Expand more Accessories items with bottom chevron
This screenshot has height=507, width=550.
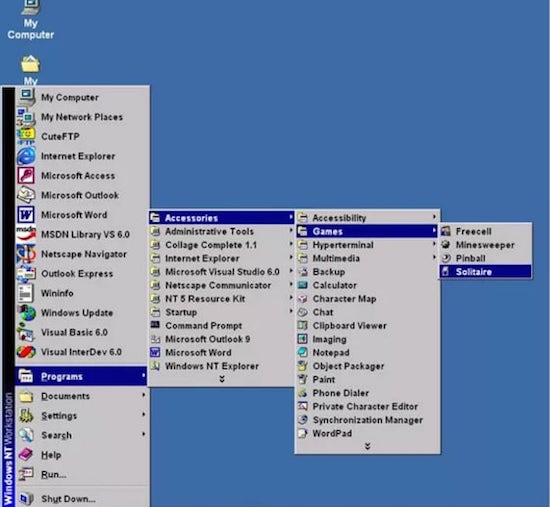pos(367,446)
